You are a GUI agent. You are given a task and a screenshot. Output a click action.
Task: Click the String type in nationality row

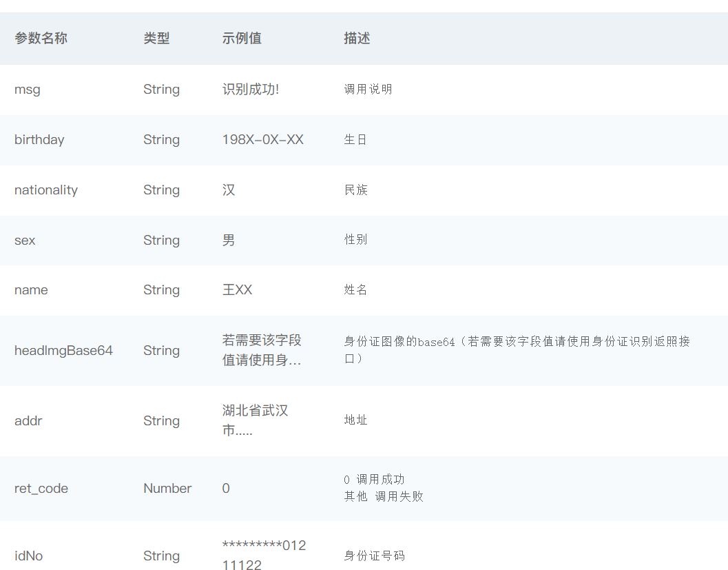[162, 190]
